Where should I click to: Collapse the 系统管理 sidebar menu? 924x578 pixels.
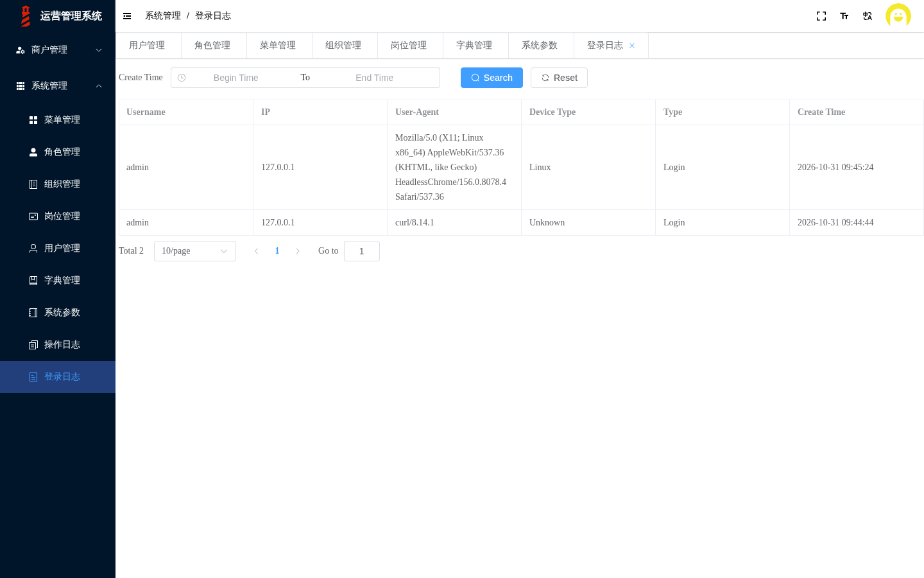(x=58, y=86)
